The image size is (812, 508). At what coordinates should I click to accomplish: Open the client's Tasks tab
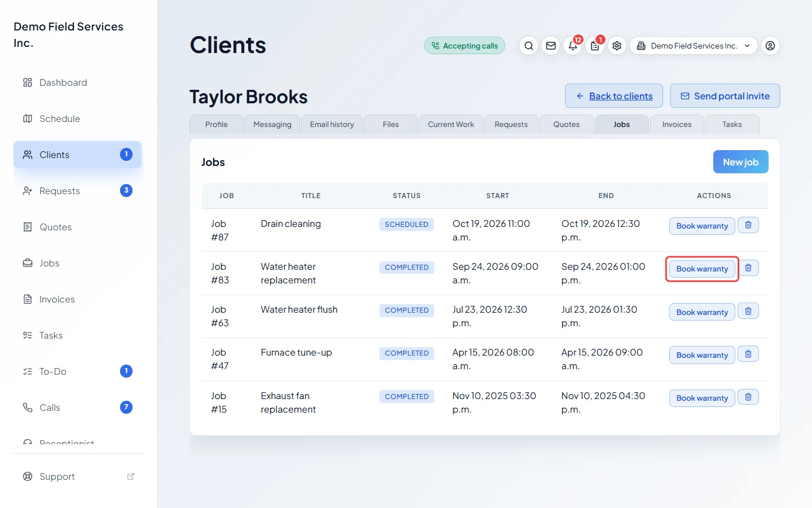point(732,124)
